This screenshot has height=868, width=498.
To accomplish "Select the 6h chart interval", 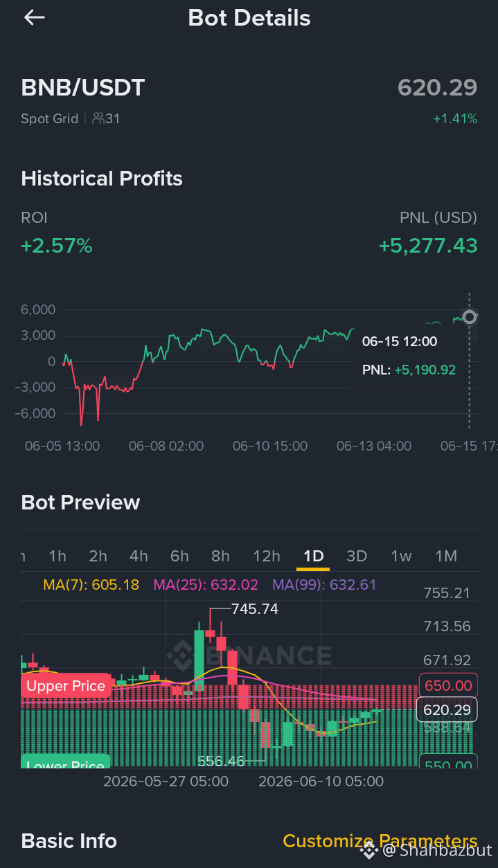I will [x=180, y=556].
